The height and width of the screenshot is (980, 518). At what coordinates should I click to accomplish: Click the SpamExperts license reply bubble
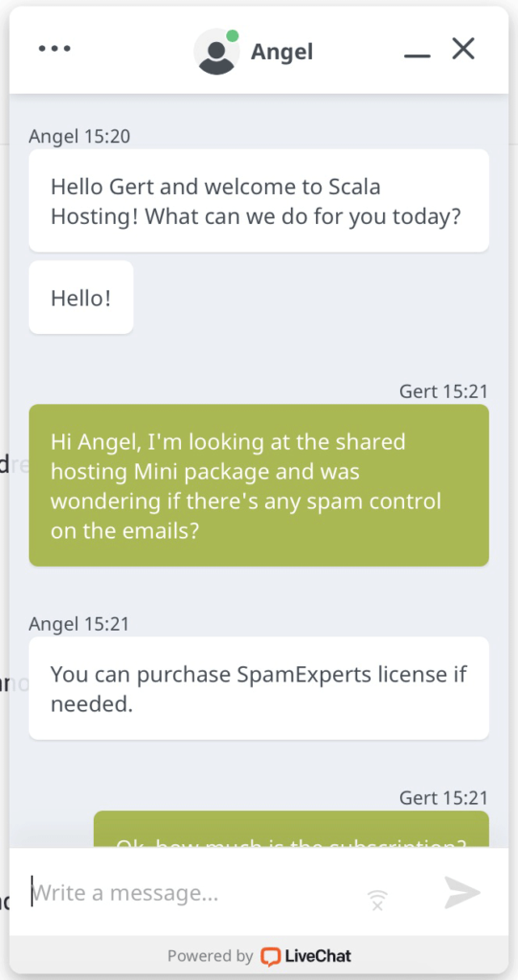click(259, 689)
